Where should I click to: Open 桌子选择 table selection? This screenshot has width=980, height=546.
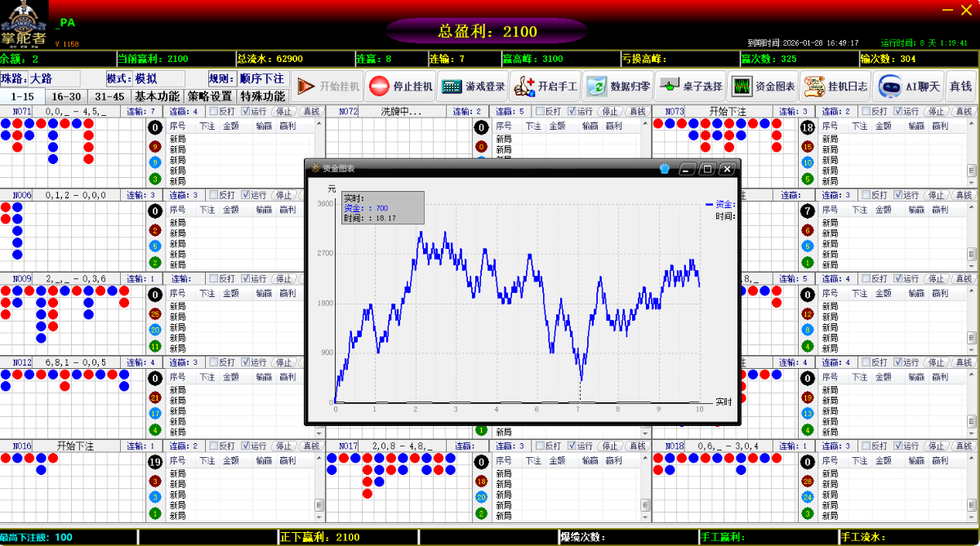pyautogui.click(x=690, y=87)
